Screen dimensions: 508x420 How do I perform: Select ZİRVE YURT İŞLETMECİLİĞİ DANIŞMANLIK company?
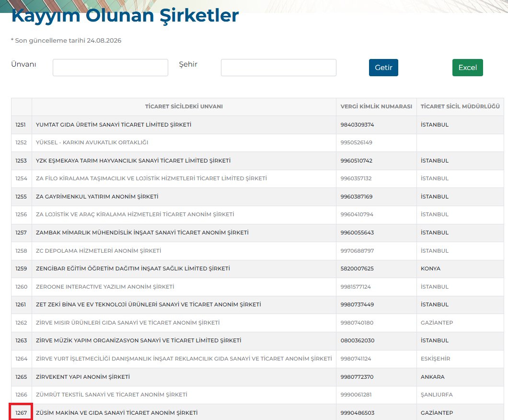point(184,359)
